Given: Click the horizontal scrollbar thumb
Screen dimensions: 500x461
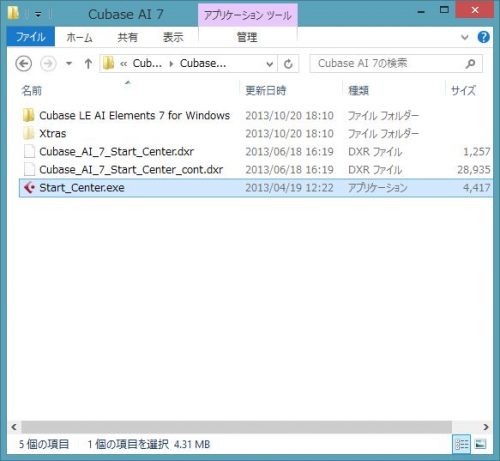Looking at the screenshot, I should [237, 427].
